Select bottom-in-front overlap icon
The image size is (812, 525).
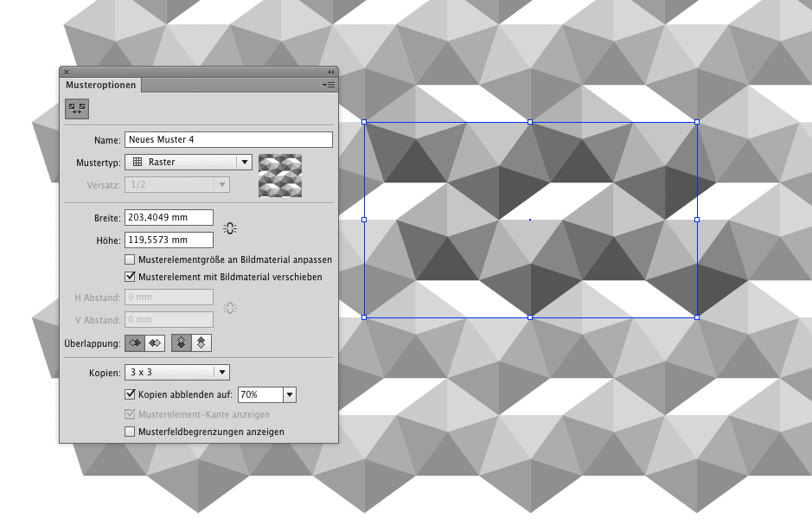(201, 343)
